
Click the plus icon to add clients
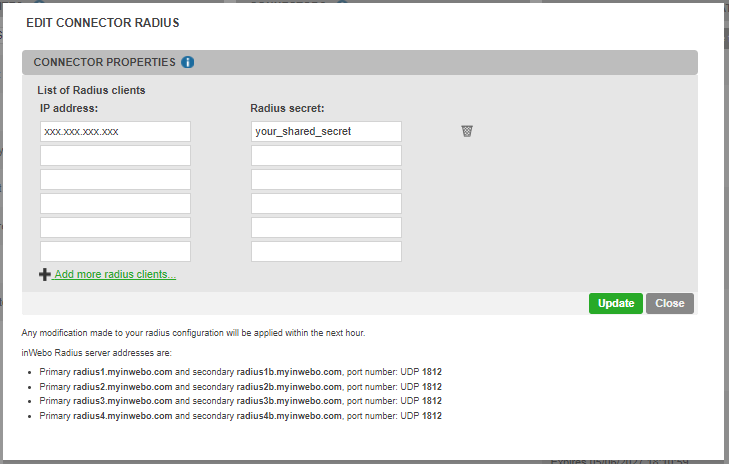click(45, 274)
